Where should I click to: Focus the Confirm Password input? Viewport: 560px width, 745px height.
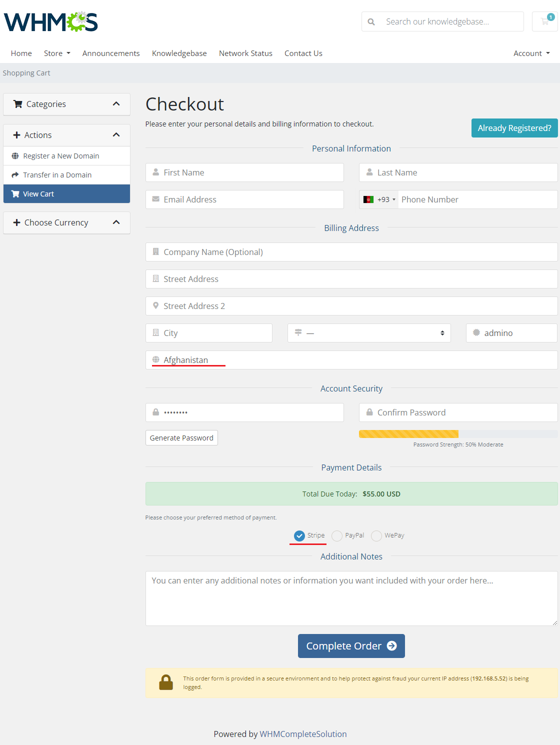pyautogui.click(x=458, y=412)
